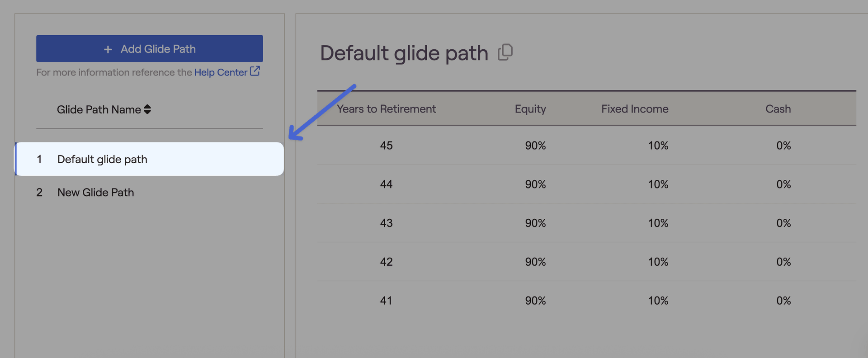The height and width of the screenshot is (358, 868).
Task: Click Equity 90% value in the 45 row
Action: point(535,146)
